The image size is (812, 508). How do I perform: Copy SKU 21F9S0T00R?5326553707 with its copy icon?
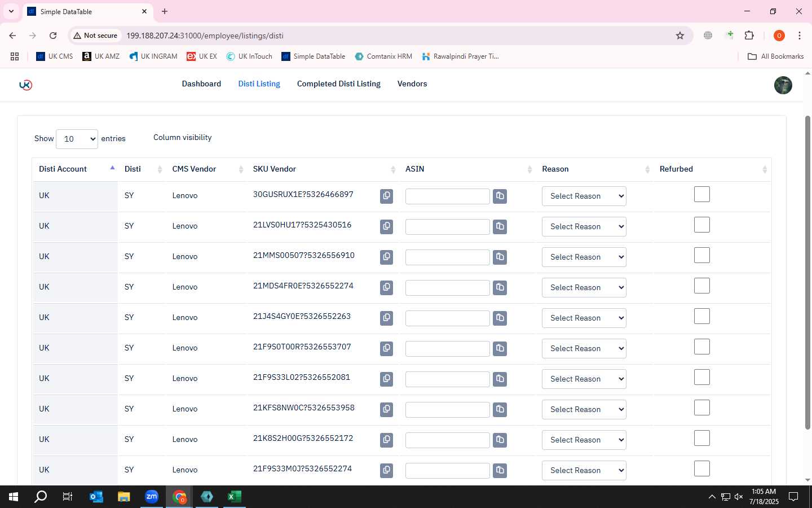pyautogui.click(x=386, y=348)
